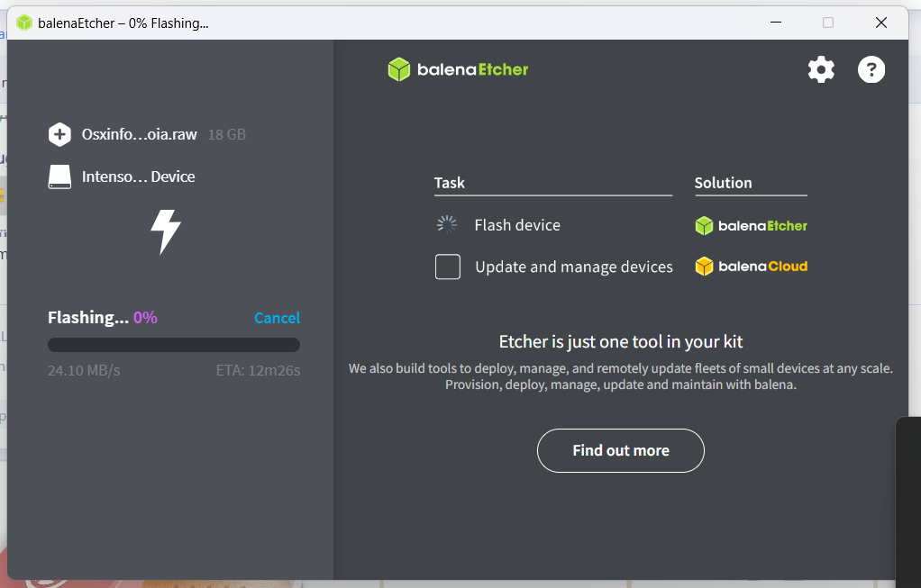Click the balenaEtcher title bar app icon
The height and width of the screenshot is (588, 921).
[24, 23]
